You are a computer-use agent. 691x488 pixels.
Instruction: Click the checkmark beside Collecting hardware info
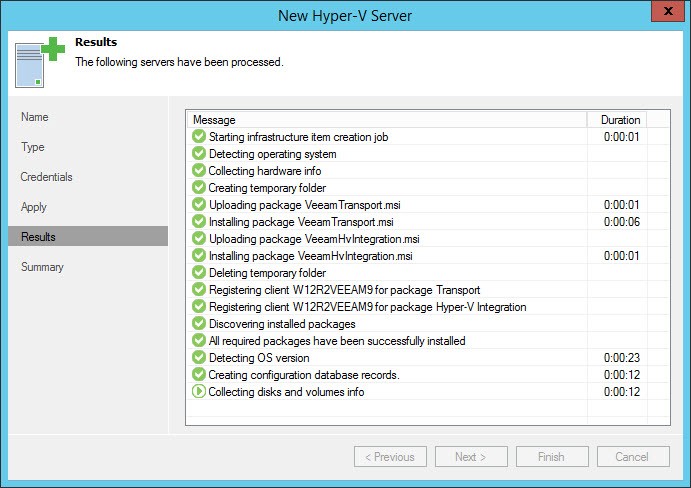(199, 170)
